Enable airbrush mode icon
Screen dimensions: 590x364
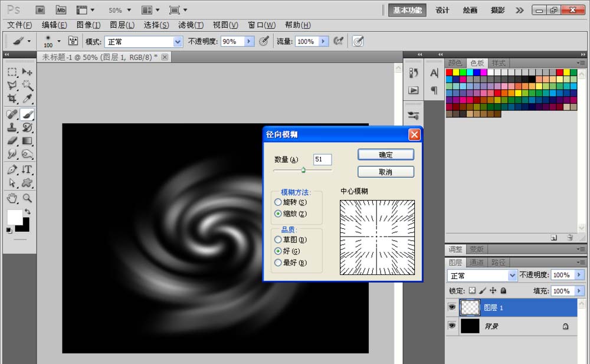point(338,41)
